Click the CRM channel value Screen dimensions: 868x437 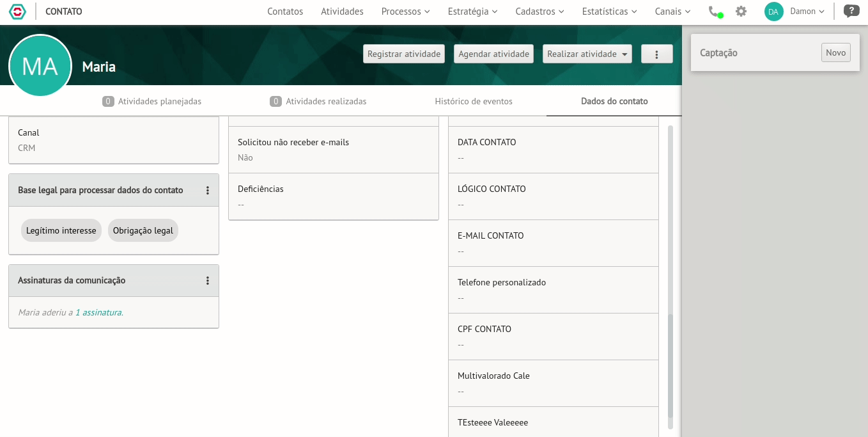coord(27,148)
